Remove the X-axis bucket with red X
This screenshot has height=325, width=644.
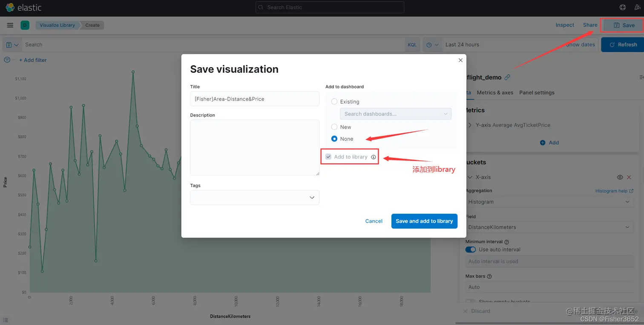point(629,177)
